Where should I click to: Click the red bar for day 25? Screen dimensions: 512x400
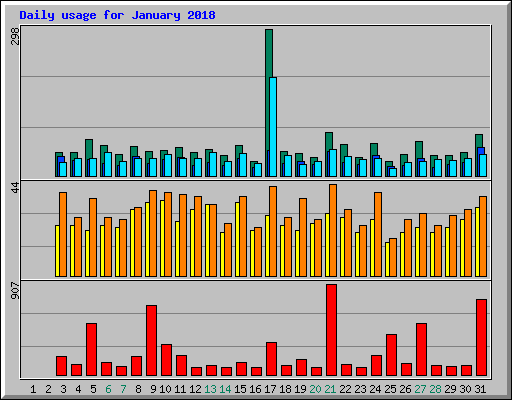(x=392, y=355)
